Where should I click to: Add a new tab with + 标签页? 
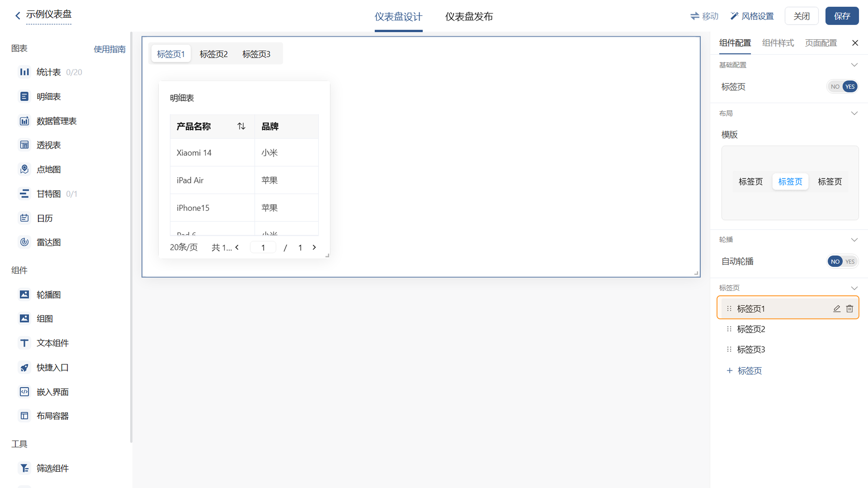744,371
